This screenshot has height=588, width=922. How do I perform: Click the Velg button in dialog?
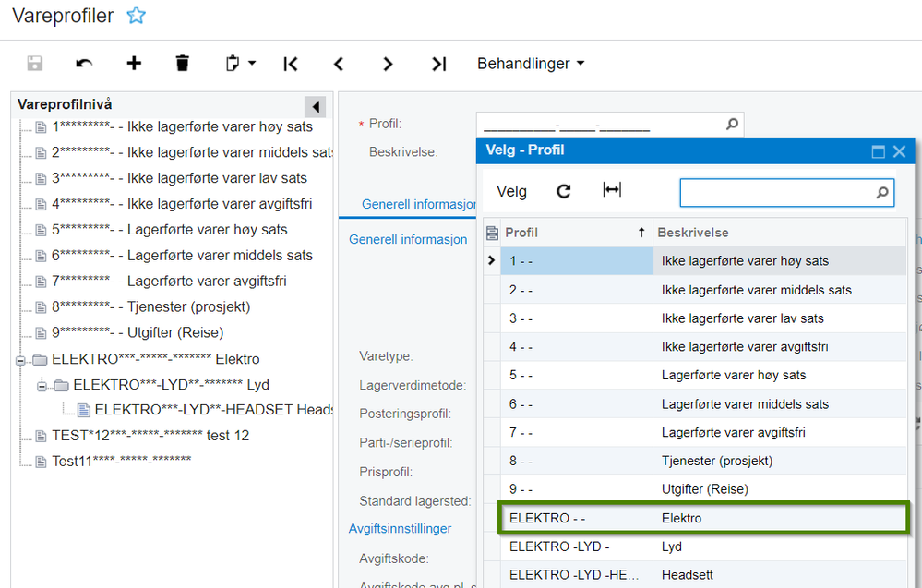(x=511, y=192)
